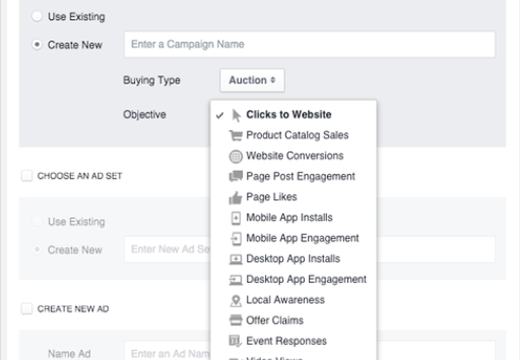Click the shopping cart icon for Product Catalog Sales

pyautogui.click(x=236, y=135)
